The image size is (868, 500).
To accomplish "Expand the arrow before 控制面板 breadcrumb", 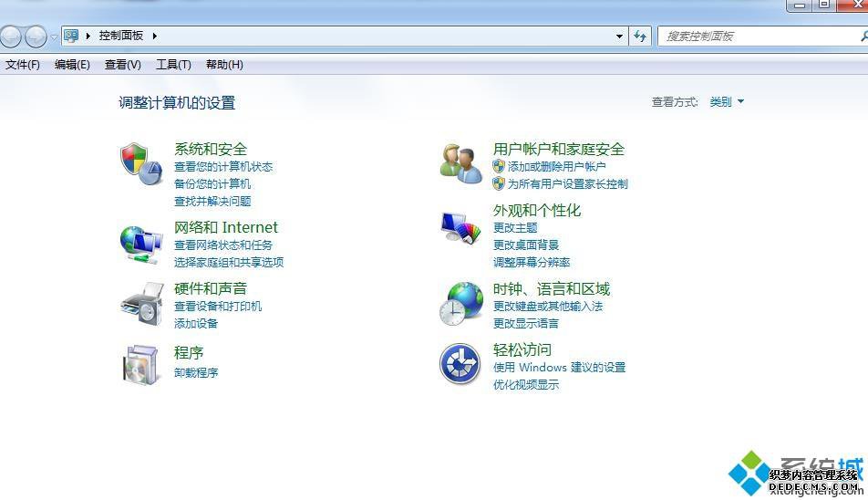I will (x=88, y=36).
